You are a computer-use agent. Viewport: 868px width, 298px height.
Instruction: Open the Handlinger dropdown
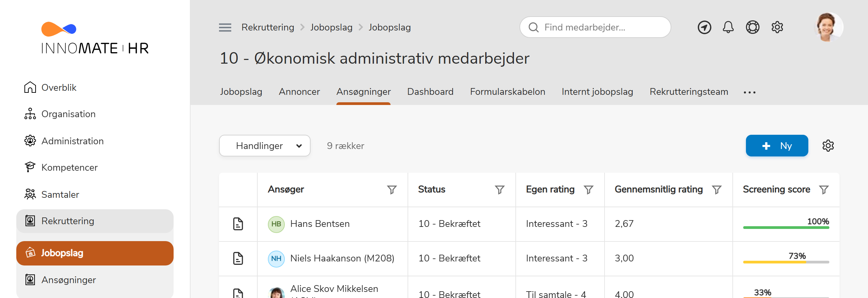(x=265, y=146)
